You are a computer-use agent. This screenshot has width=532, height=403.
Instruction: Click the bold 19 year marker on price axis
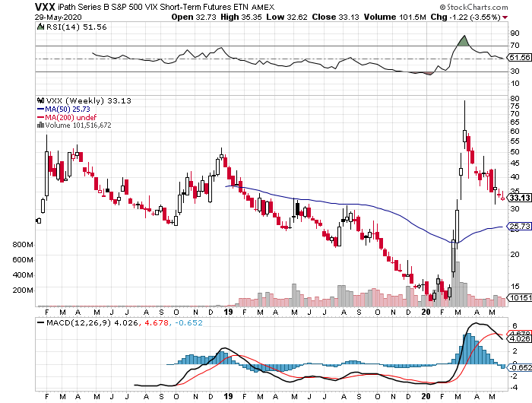(228, 312)
